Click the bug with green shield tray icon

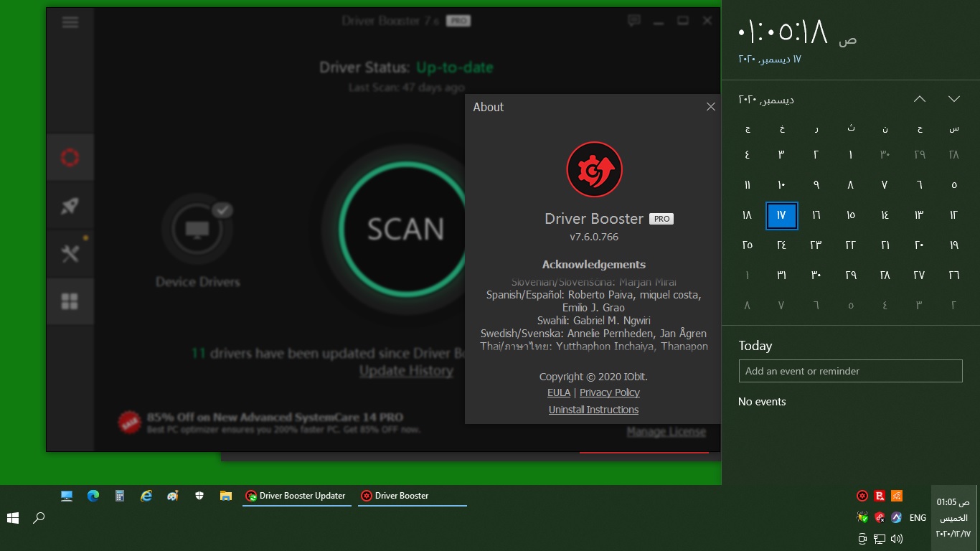[862, 517]
